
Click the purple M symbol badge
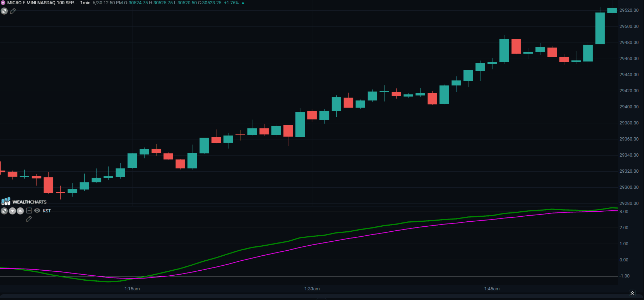(x=3, y=3)
